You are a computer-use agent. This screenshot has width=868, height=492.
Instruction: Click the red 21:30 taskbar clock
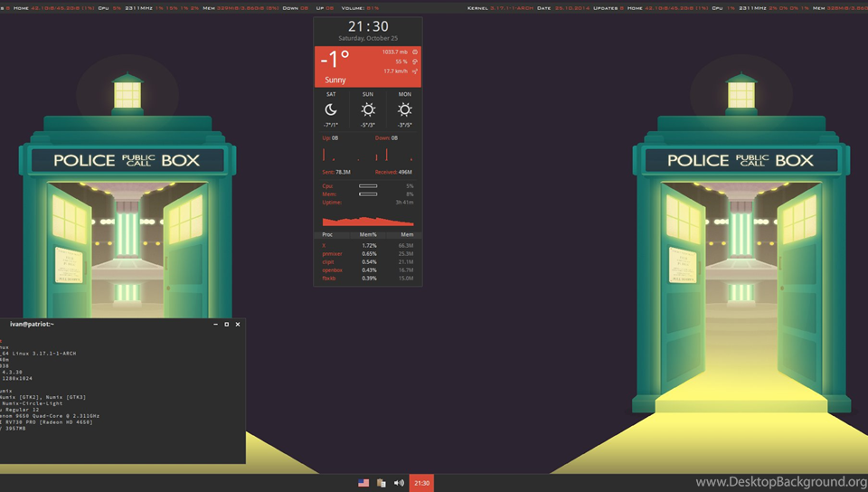coord(421,483)
